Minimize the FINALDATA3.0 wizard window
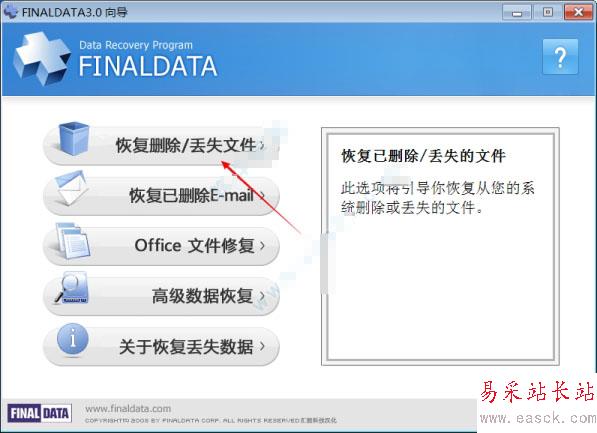597x433 pixels. coord(517,12)
